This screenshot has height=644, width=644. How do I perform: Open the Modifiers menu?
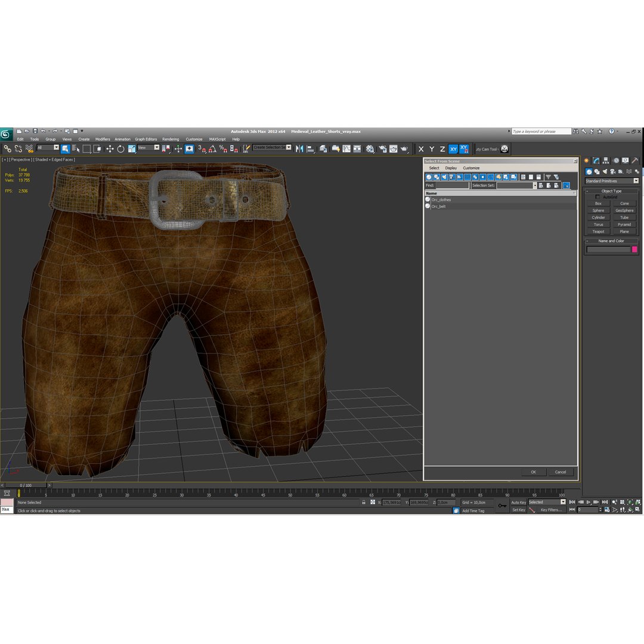[x=103, y=139]
